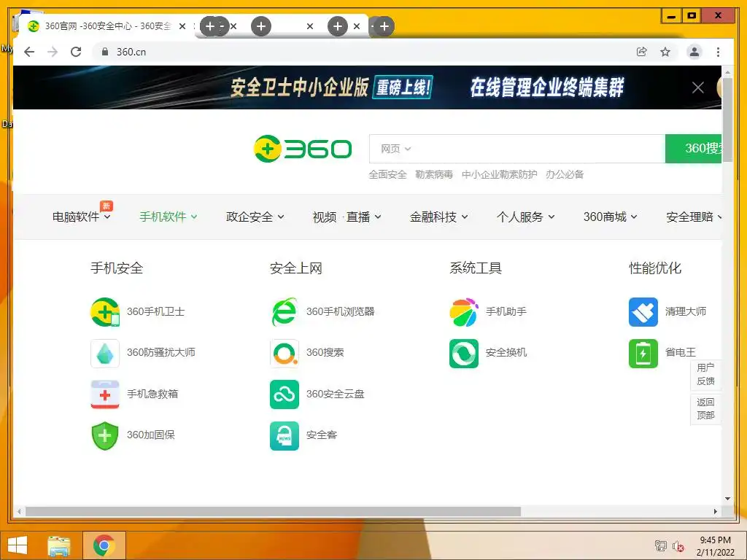Expand the 360商城 navigation menu
Screen dimensions: 747x560
tap(611, 217)
